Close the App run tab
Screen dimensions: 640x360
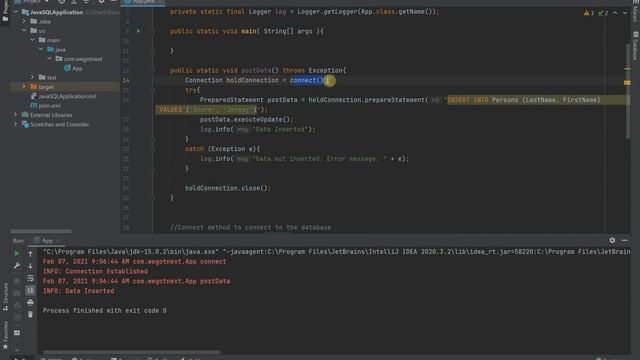pyautogui.click(x=58, y=241)
